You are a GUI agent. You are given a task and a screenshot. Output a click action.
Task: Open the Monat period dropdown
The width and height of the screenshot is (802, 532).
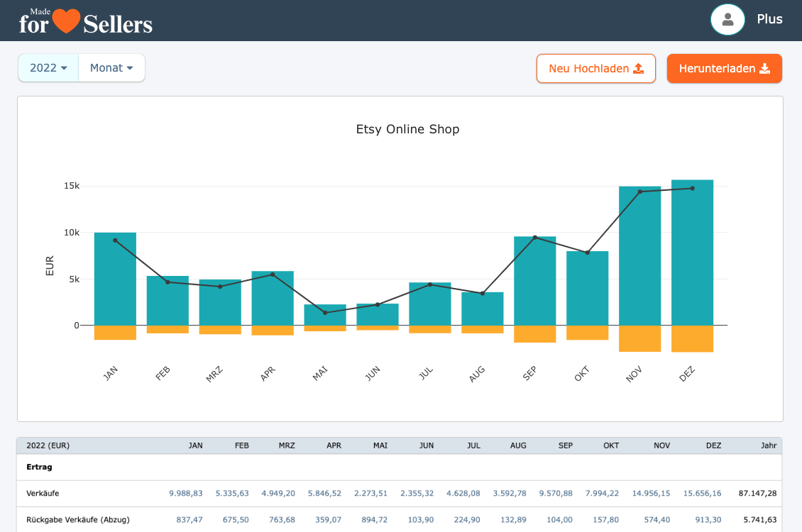click(x=111, y=68)
